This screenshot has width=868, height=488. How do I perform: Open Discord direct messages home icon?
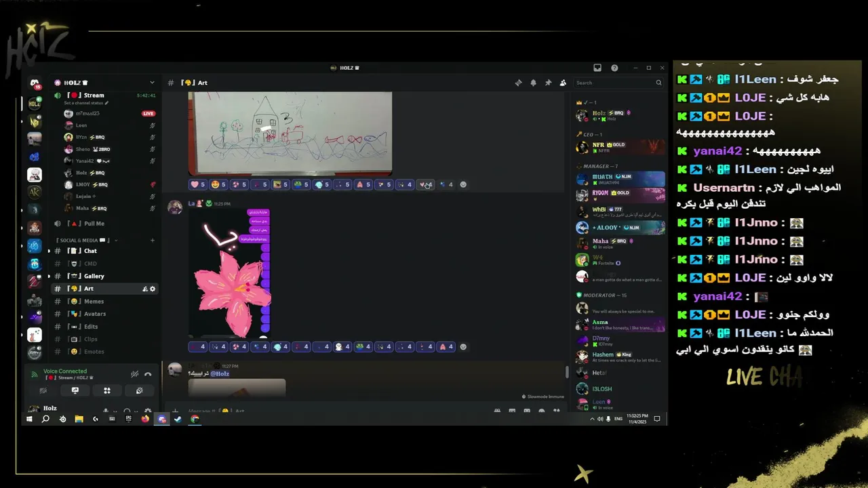tap(35, 83)
